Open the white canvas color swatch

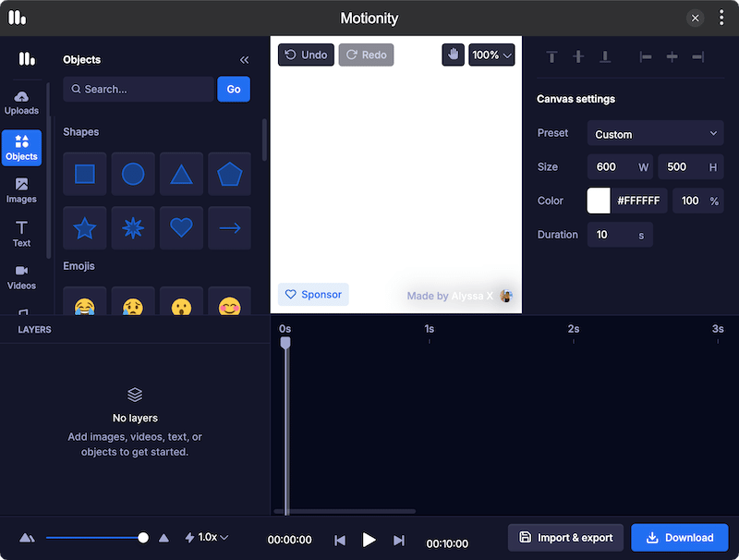coord(599,201)
